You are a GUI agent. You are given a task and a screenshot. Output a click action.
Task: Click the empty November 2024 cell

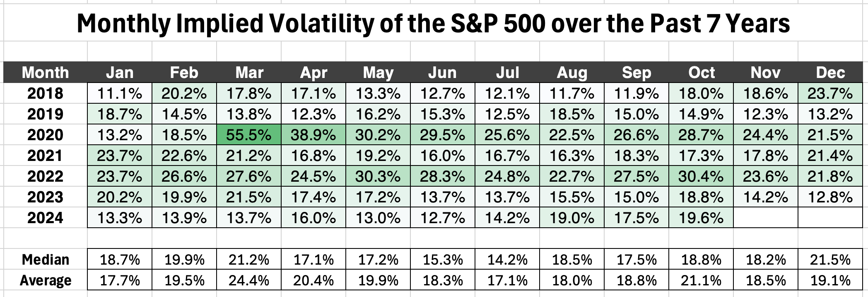(x=766, y=218)
